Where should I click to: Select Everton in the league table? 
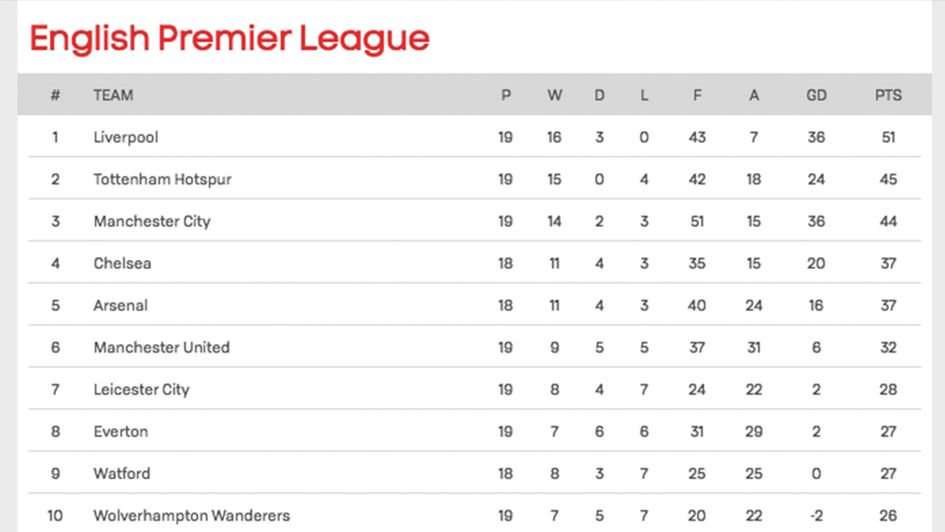tap(120, 431)
